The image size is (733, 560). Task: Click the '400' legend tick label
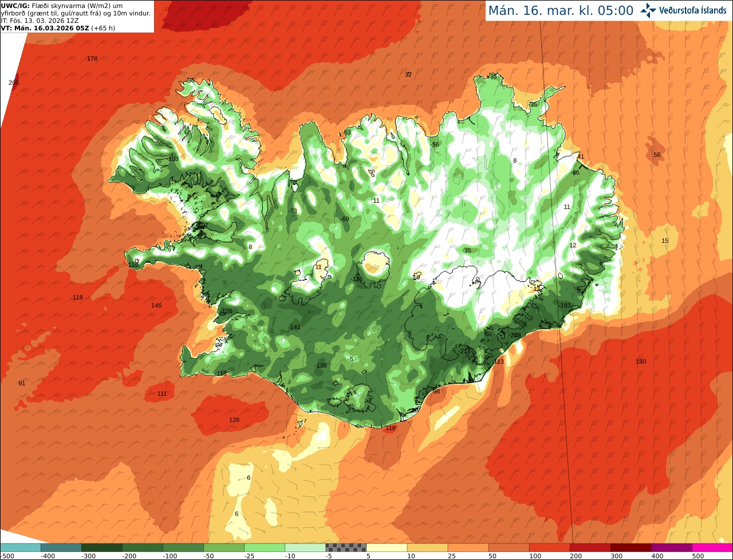coord(657,556)
